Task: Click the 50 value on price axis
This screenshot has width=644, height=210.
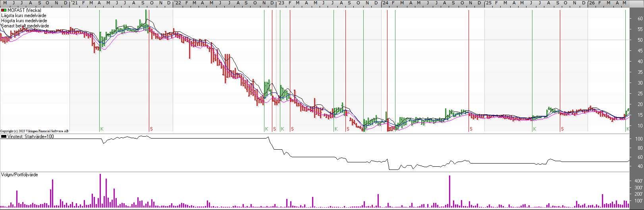Action: point(640,40)
